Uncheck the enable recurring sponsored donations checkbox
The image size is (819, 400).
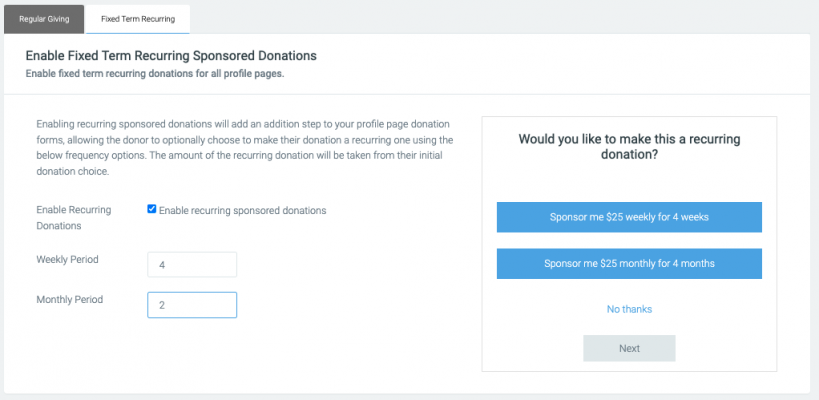point(152,209)
